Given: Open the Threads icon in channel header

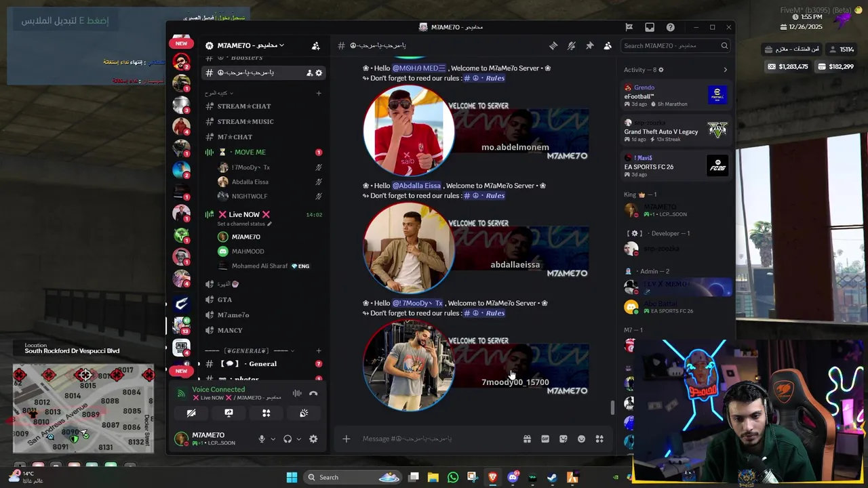Looking at the screenshot, I should tap(553, 45).
